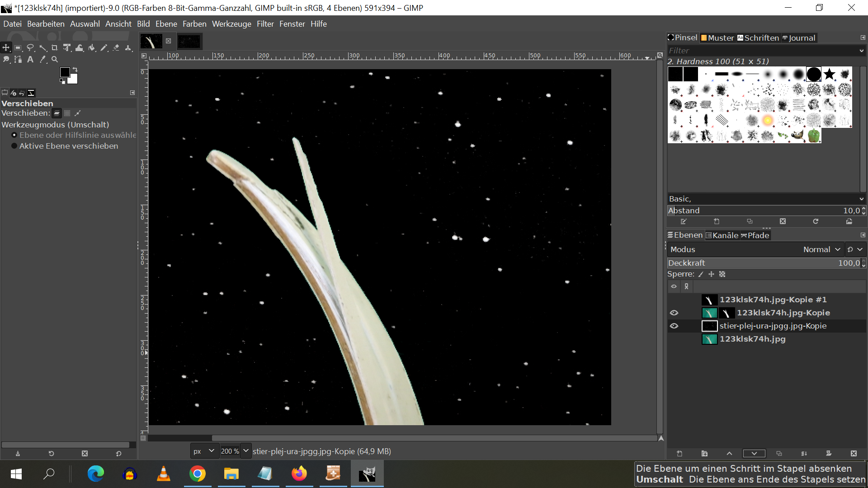868x488 pixels.
Task: Delete the selected layer
Action: [854, 454]
